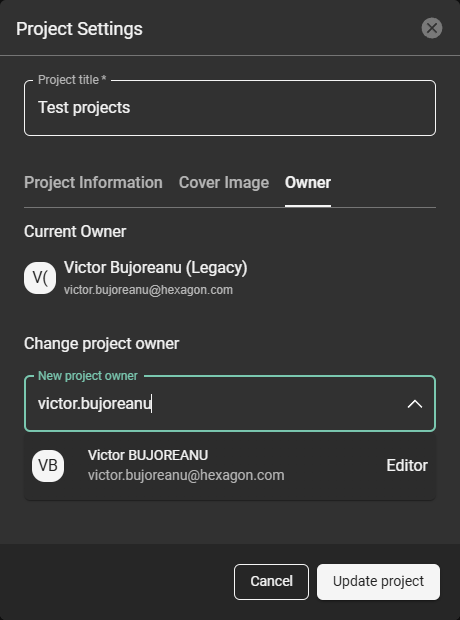
Task: Choose Victor BUJOREANU from the list
Action: [x=230, y=466]
